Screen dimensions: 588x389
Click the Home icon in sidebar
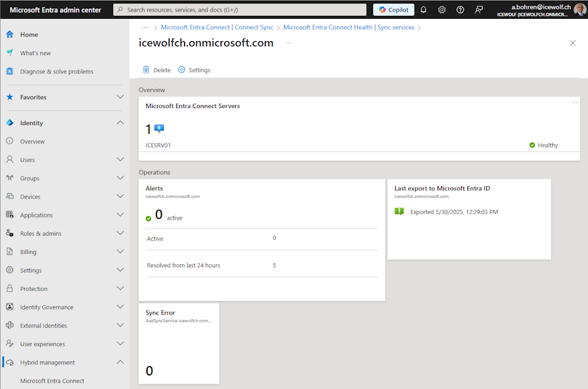(10, 35)
